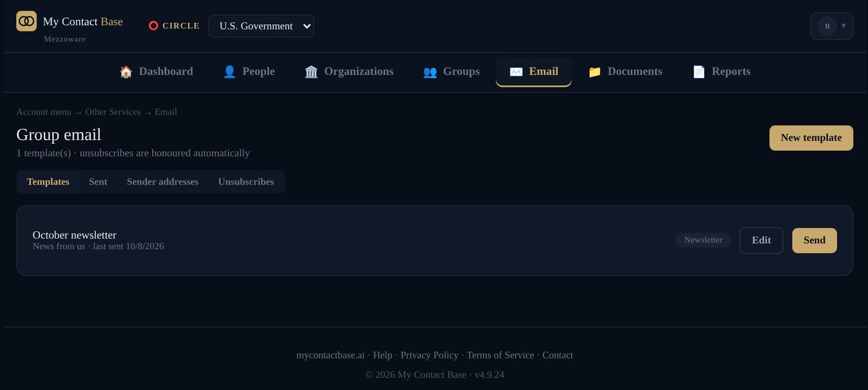
Task: Click the Email breadcrumb
Action: tap(166, 112)
